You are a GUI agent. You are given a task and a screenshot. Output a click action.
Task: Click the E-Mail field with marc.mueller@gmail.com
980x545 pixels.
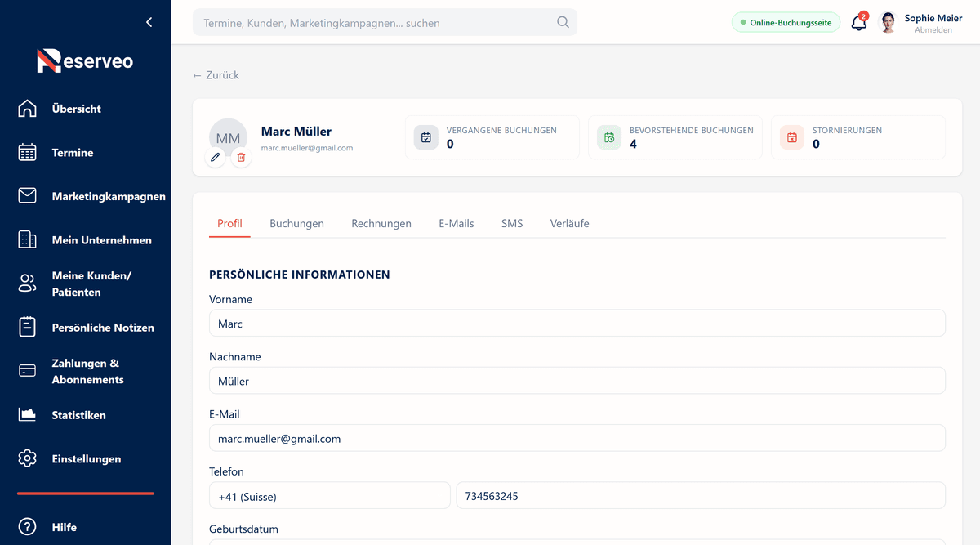(x=577, y=438)
